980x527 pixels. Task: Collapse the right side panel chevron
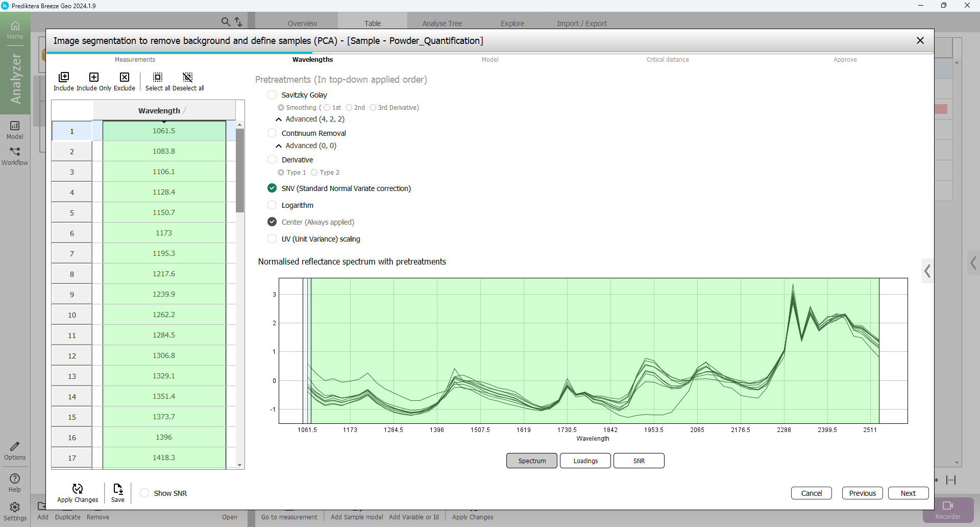927,271
